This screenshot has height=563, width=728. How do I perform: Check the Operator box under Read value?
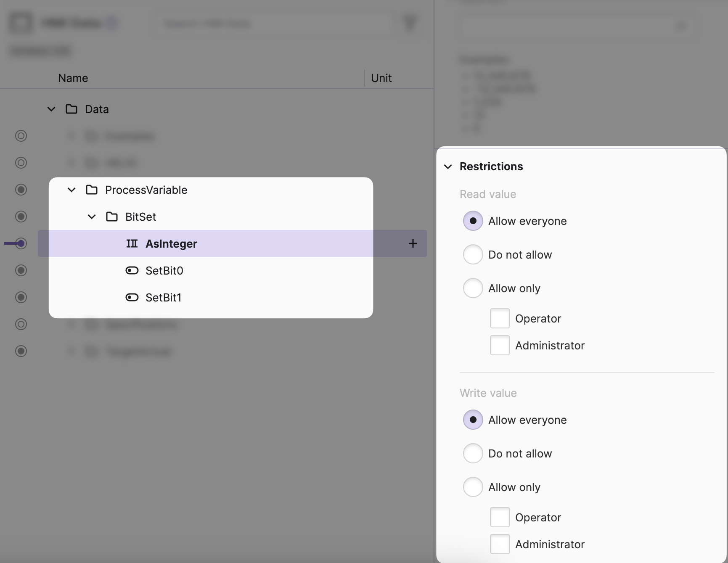coord(500,318)
